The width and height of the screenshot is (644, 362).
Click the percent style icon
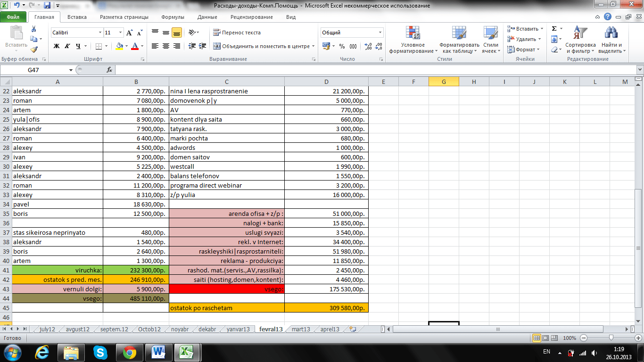[x=342, y=46]
